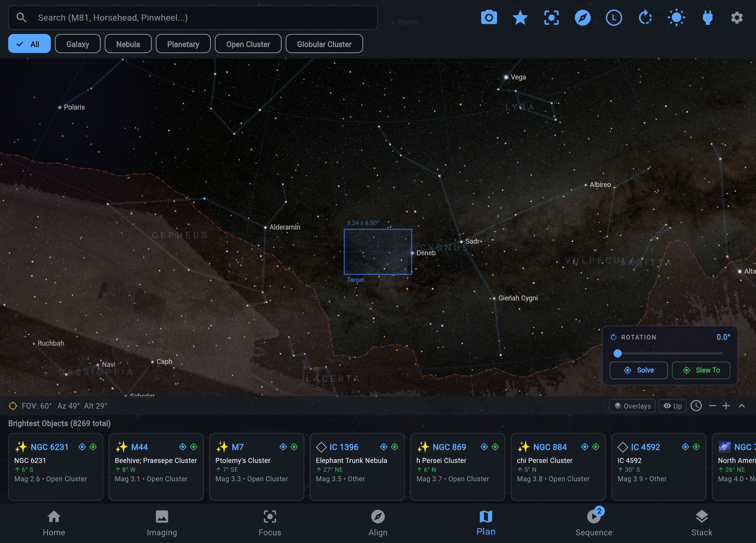
Task: Click the green slew icon on IC 1396 card
Action: pos(395,447)
